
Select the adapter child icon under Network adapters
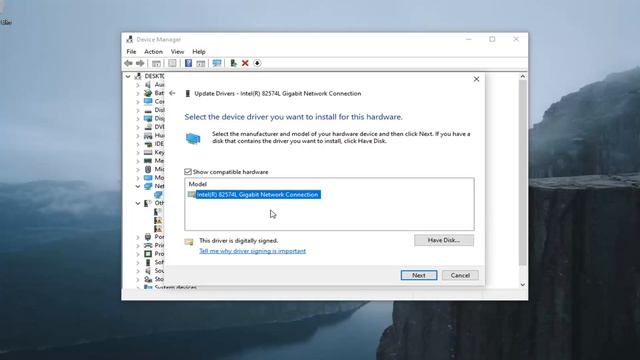pos(158,194)
